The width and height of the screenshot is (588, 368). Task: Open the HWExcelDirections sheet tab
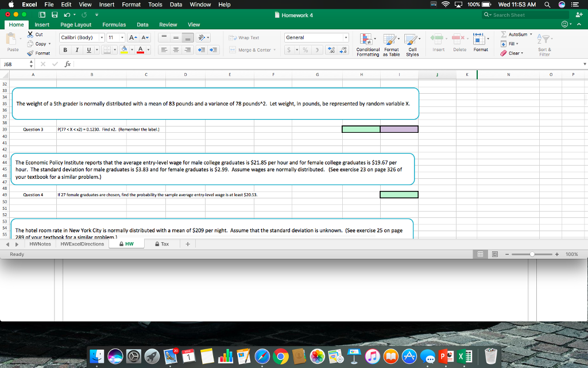point(82,244)
